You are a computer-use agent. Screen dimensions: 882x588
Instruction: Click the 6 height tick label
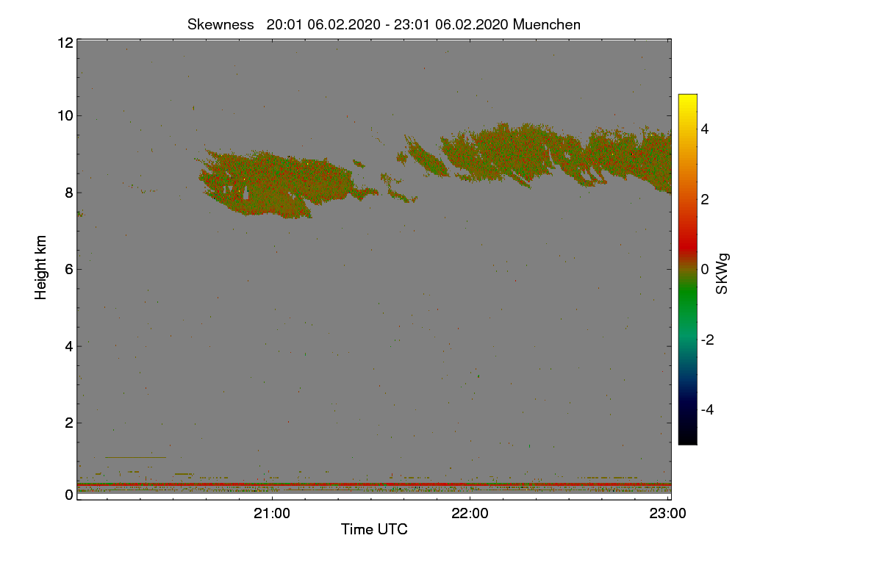pos(69,269)
